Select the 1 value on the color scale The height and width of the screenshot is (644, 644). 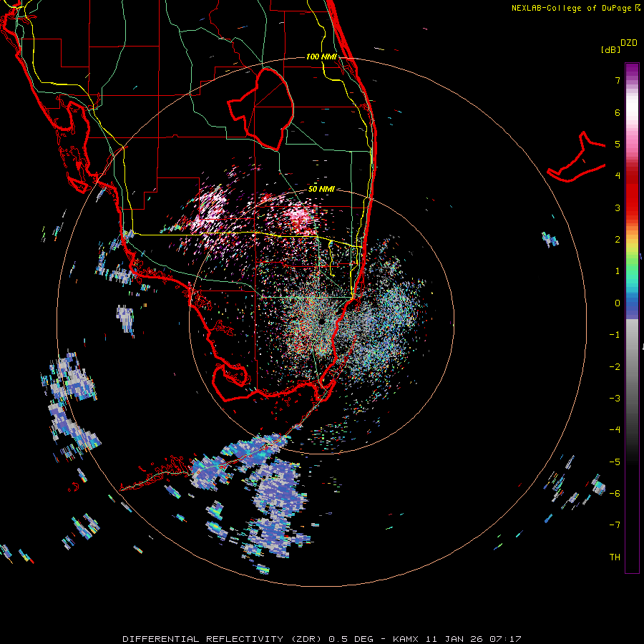[x=618, y=271]
